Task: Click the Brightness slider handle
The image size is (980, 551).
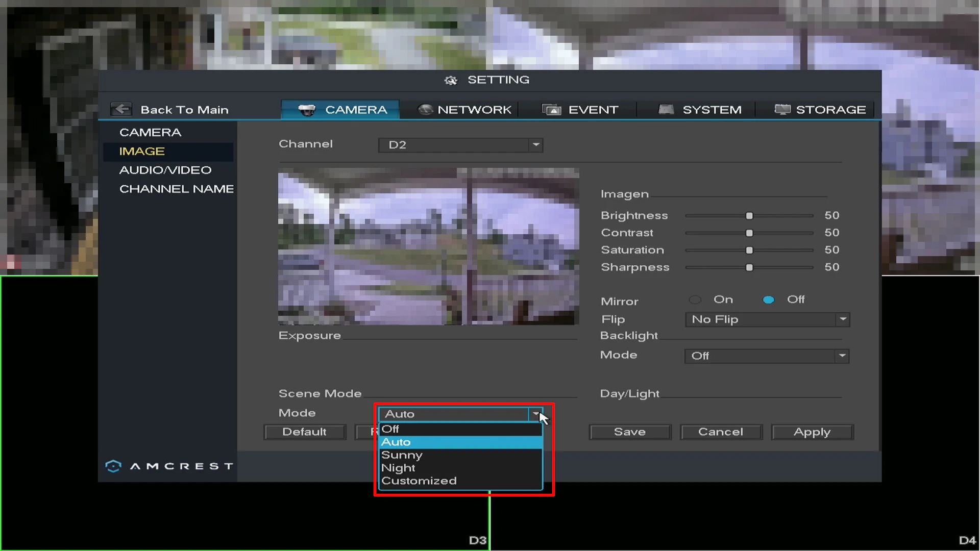Action: 749,216
